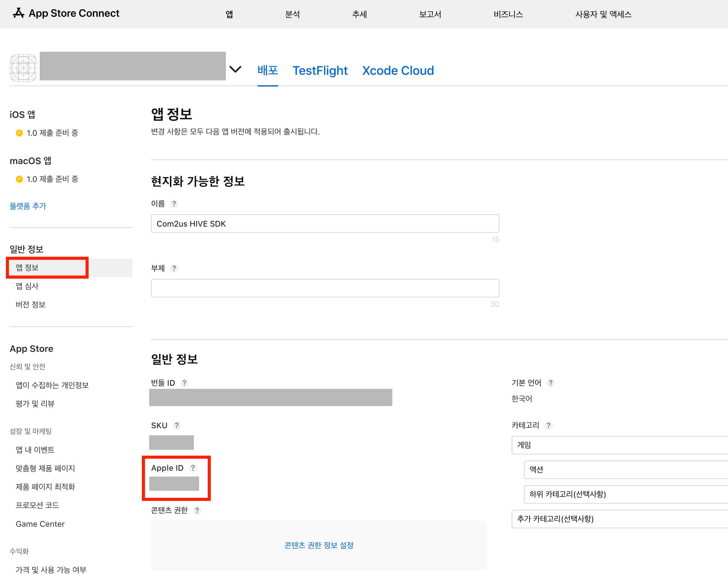Click the 콘텐츠 권한 help icon
The height and width of the screenshot is (580, 728).
(197, 510)
